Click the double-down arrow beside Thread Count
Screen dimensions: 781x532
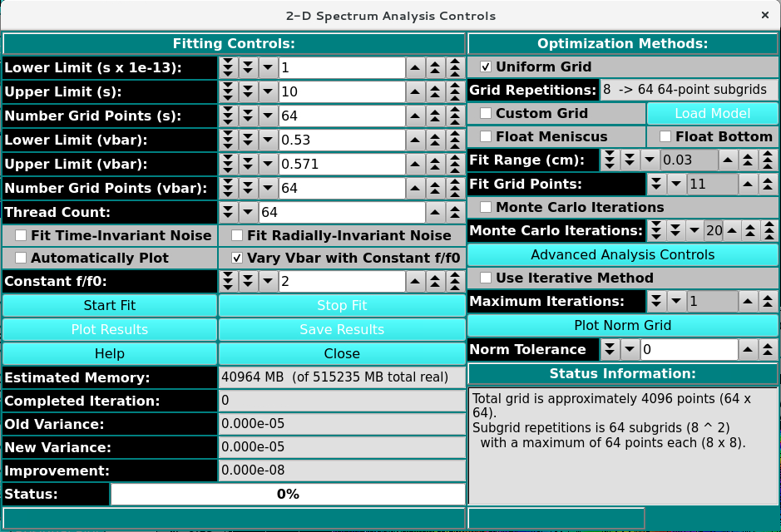(228, 213)
